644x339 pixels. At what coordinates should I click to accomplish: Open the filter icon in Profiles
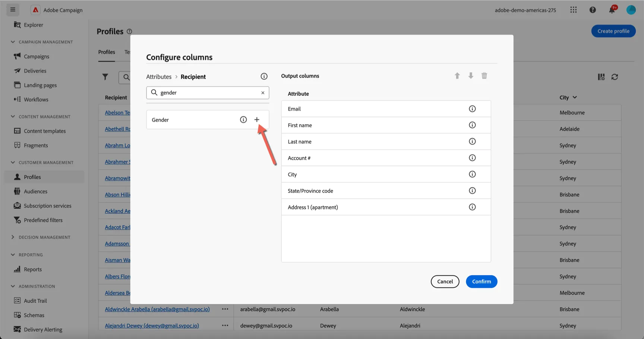[x=105, y=77]
